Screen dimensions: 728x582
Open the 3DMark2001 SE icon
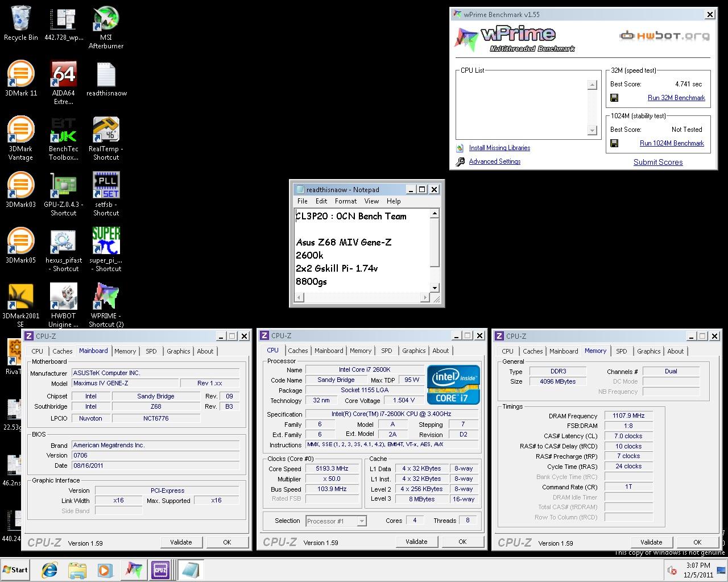point(20,306)
